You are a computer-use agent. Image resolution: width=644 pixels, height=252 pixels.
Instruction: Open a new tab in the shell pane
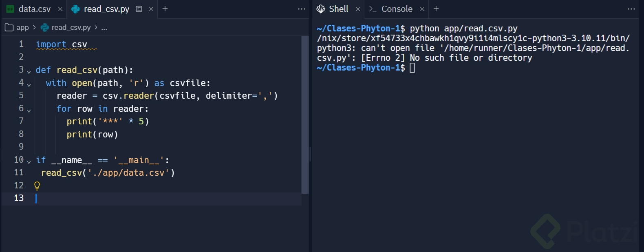(x=436, y=9)
